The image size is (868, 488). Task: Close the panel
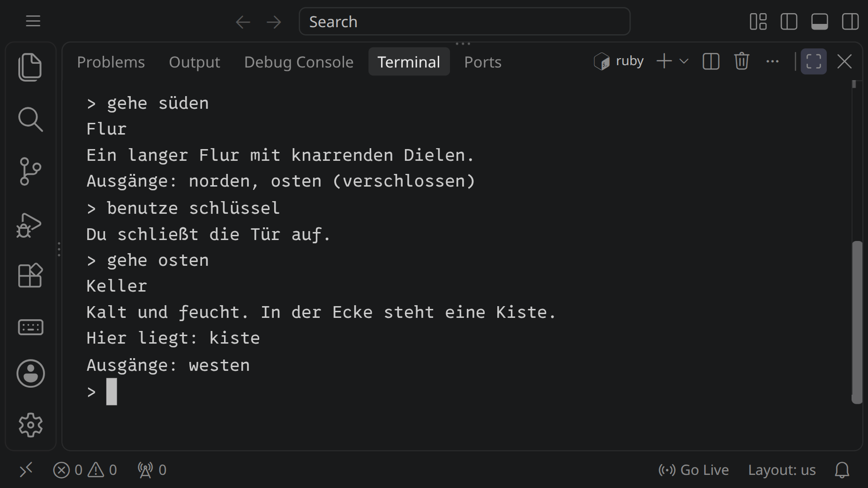[x=845, y=61]
